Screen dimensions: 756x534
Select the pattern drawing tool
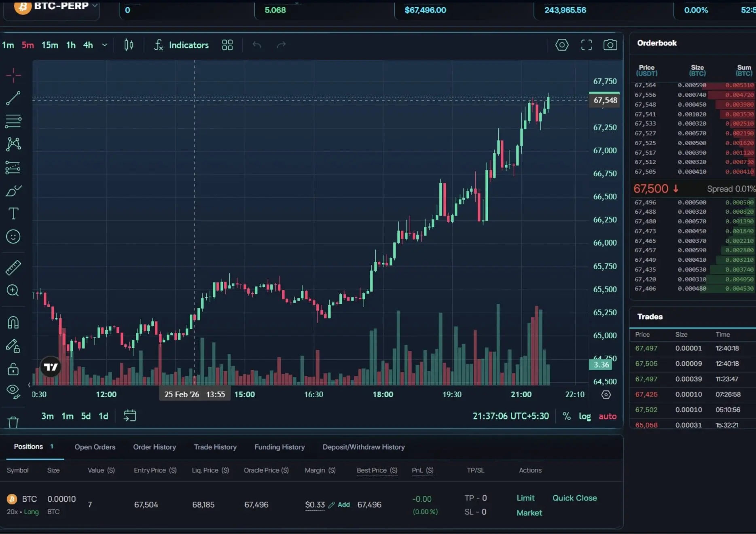13,144
